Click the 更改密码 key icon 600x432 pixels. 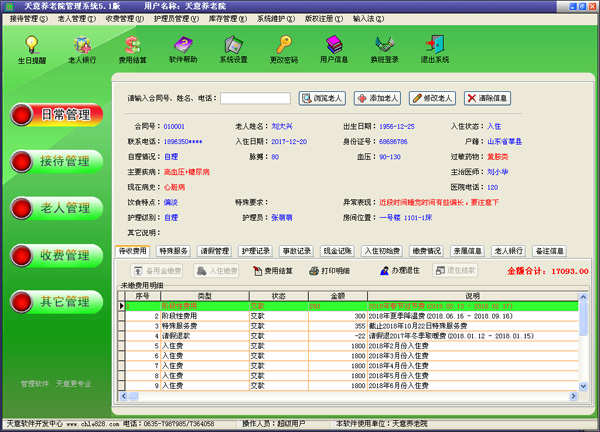(284, 47)
